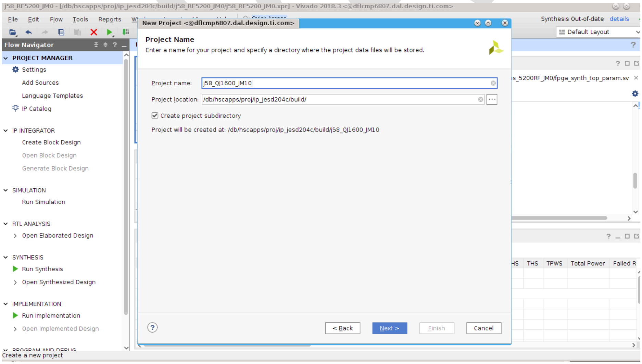Click the editor panel vertical scrollbar thumb
The width and height of the screenshot is (642, 364).
click(635, 180)
